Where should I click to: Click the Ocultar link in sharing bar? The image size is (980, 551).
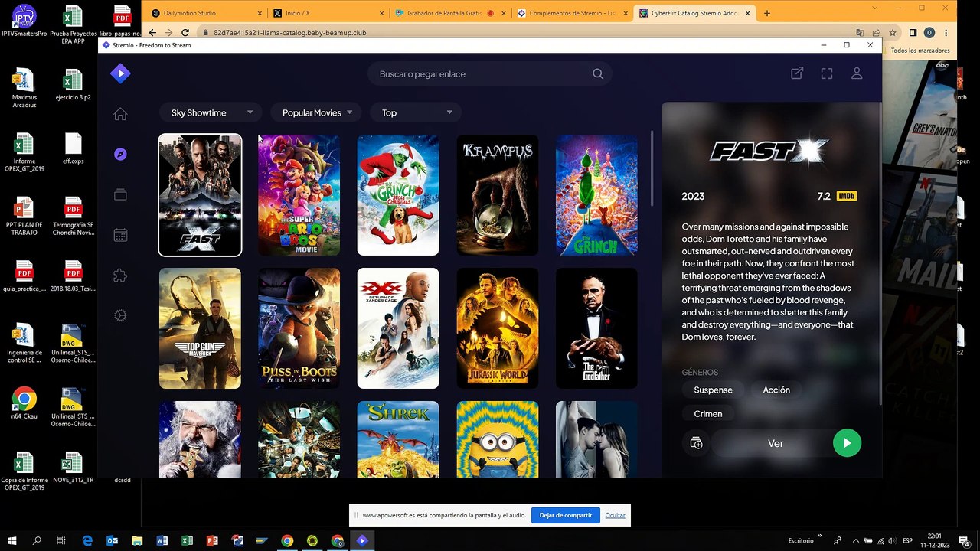tap(615, 515)
